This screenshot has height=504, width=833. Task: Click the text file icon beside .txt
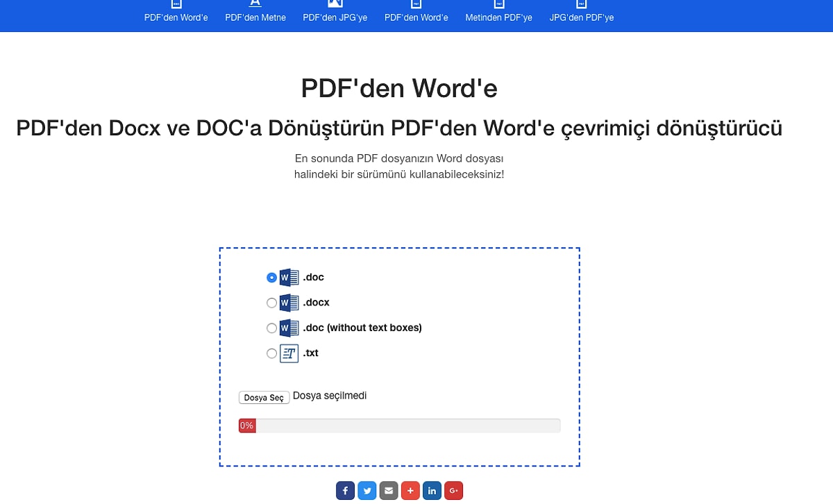pyautogui.click(x=289, y=353)
